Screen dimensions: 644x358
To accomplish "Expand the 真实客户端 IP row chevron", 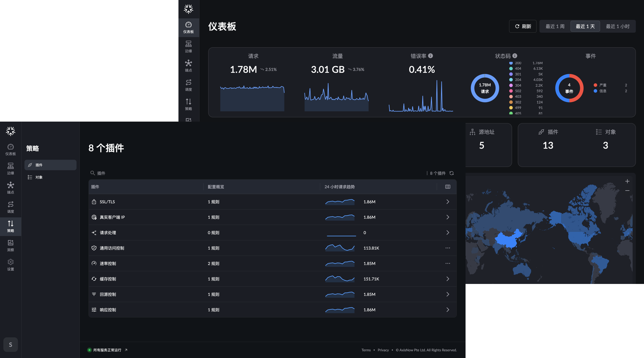I will pos(448,217).
